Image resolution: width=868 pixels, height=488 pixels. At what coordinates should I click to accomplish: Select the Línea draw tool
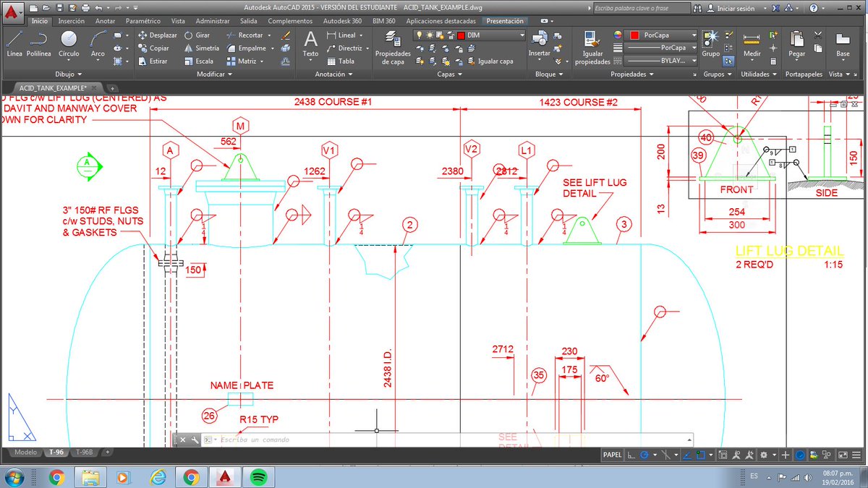(14, 44)
